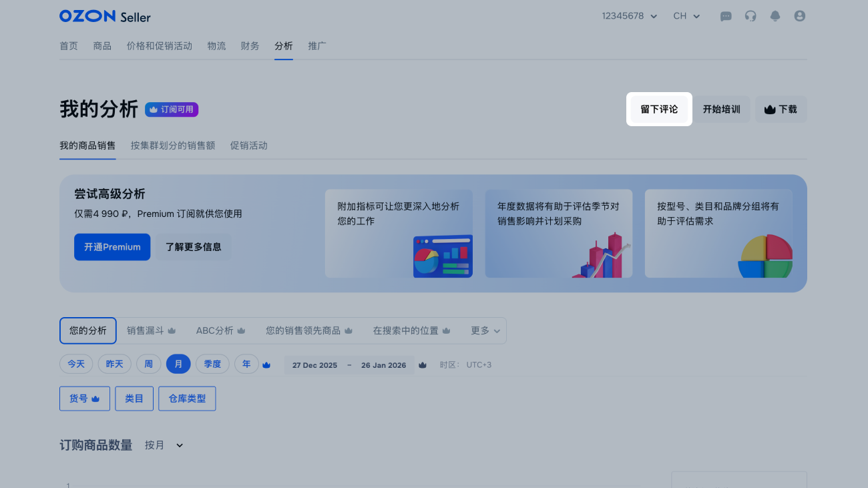Open the 按月 grouping dropdown
Image resolution: width=868 pixels, height=488 pixels.
(x=164, y=445)
